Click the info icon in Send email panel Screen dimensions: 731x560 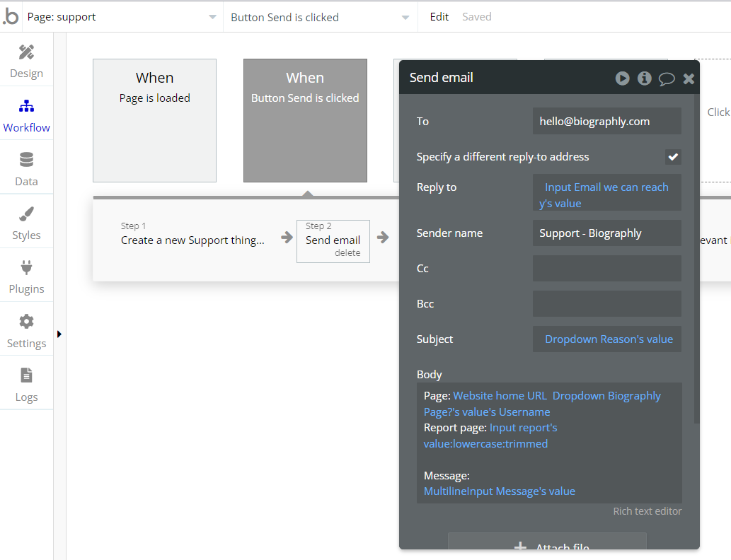tap(644, 78)
